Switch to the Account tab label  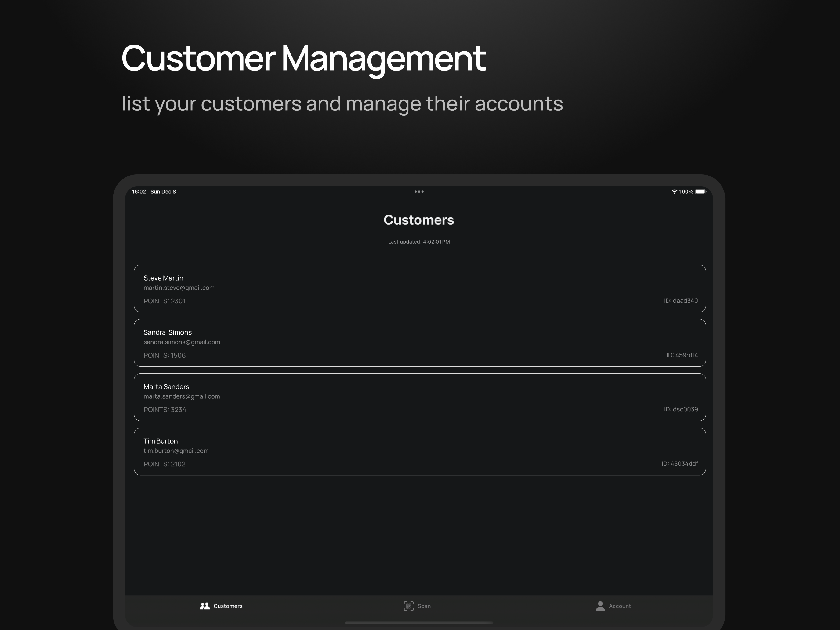pyautogui.click(x=620, y=606)
